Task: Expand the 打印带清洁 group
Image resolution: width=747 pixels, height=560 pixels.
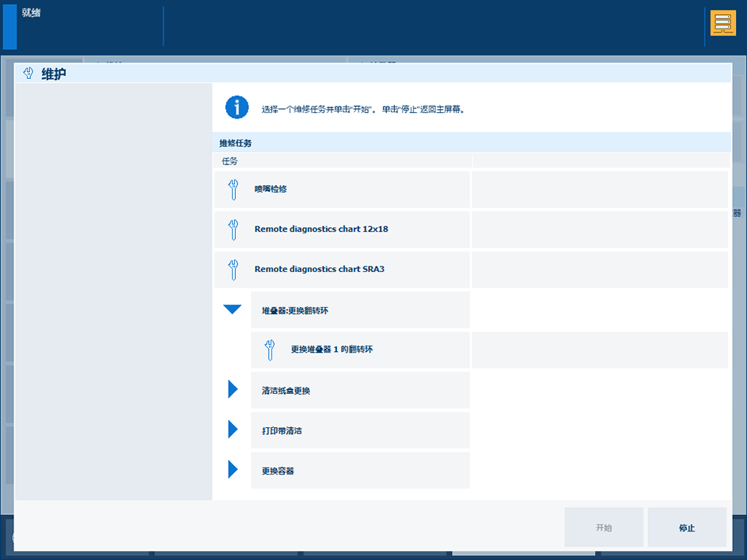Action: coord(233,429)
